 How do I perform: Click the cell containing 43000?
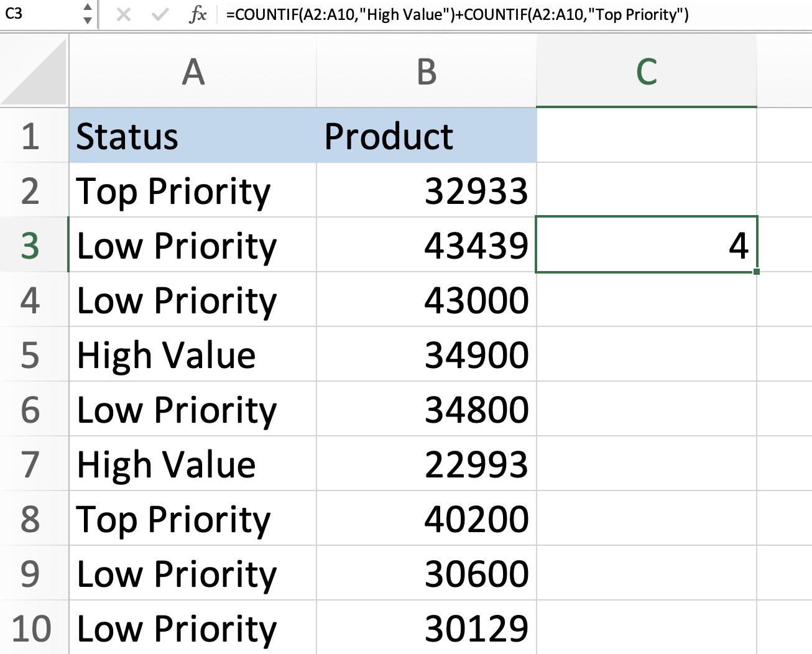pyautogui.click(x=427, y=300)
